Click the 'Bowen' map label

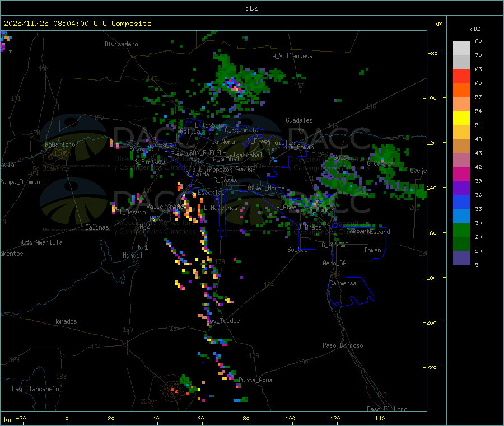coord(372,250)
